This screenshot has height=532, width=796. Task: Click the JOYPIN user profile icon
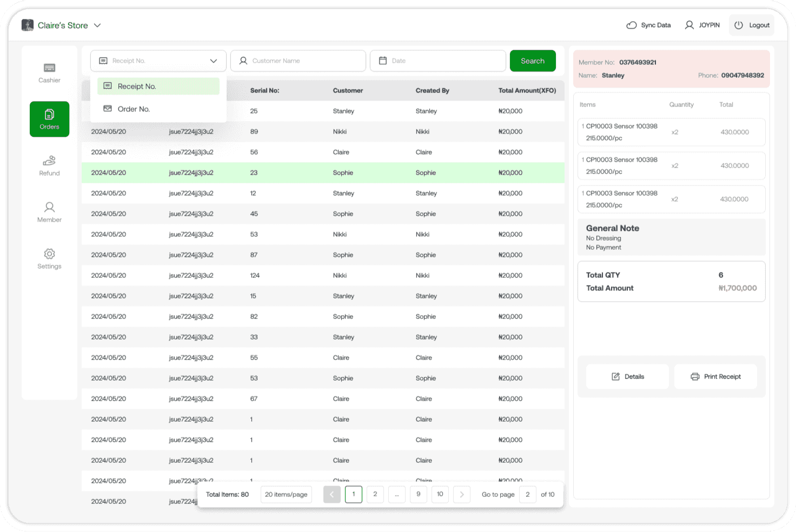(689, 25)
